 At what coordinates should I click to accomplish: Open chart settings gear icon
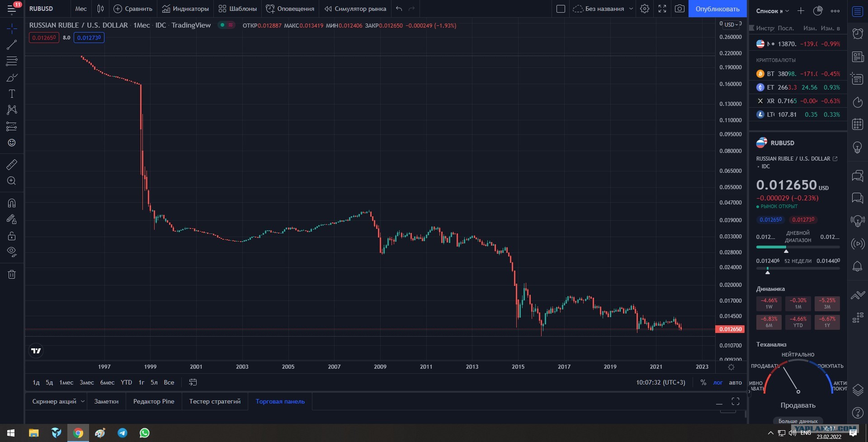coord(645,9)
